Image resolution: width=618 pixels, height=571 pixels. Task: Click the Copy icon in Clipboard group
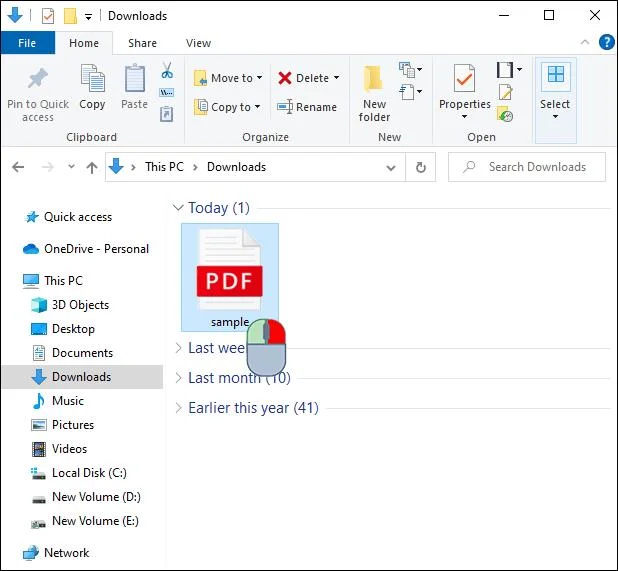click(93, 78)
